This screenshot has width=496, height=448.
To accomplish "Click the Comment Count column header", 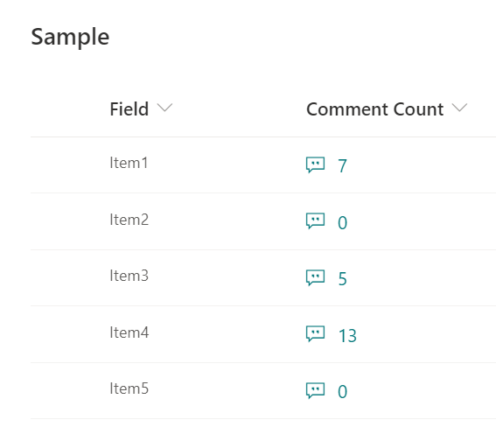I will [x=375, y=109].
